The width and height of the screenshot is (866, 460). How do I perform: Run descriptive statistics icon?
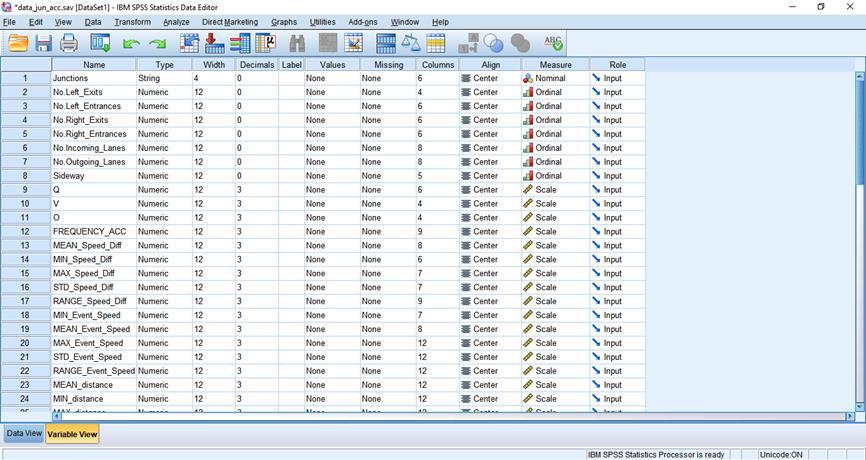click(266, 43)
